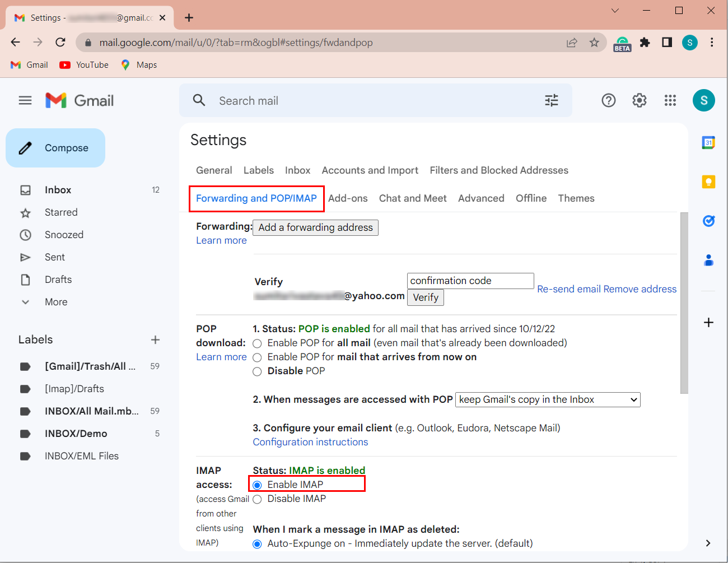728x563 pixels.
Task: Switch to the General settings tab
Action: pyautogui.click(x=214, y=170)
